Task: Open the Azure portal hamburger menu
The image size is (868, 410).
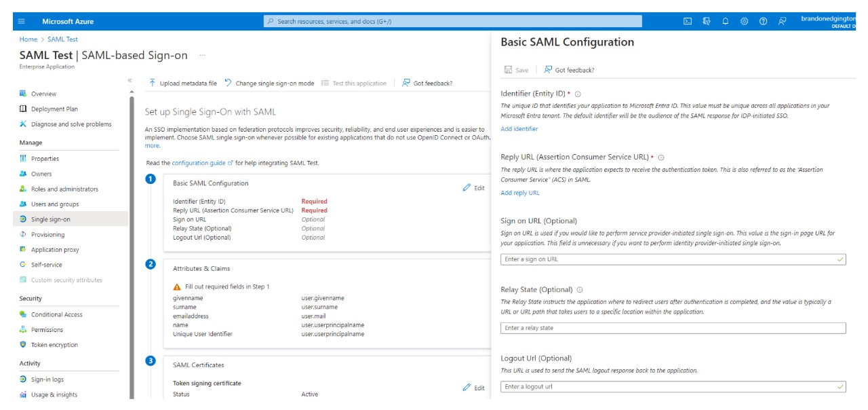Action: point(21,21)
